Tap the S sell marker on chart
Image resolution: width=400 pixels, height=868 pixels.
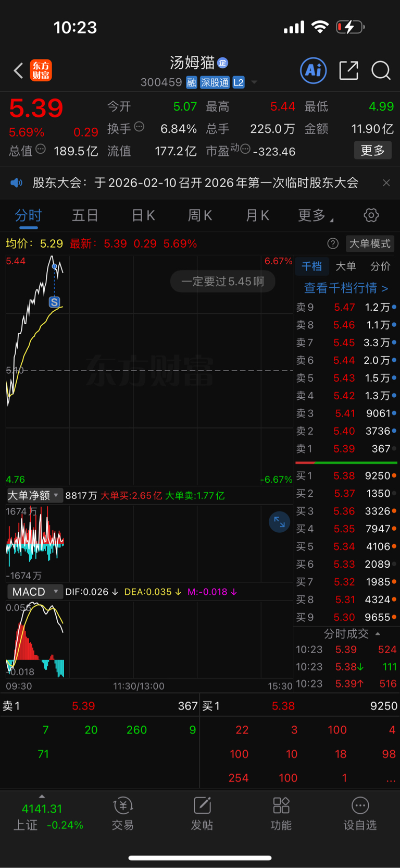[x=54, y=301]
